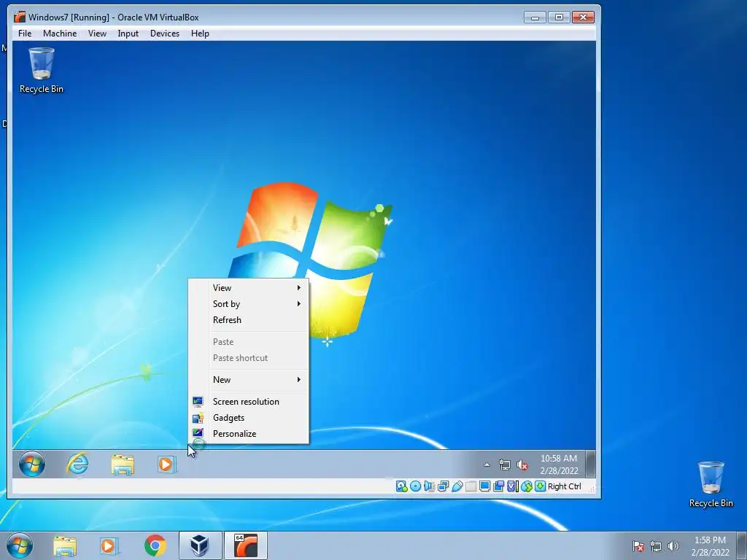This screenshot has height=560, width=747.
Task: Choose Personalize from the context menu
Action: [x=248, y=434]
